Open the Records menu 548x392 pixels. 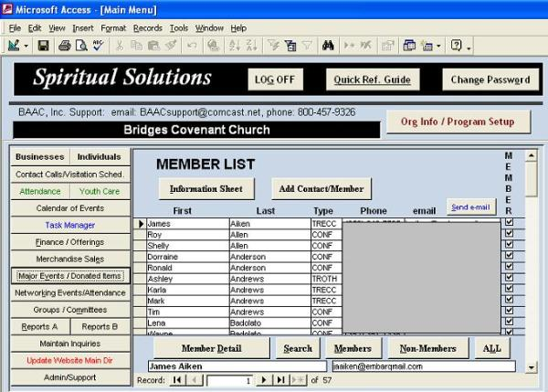pos(148,28)
